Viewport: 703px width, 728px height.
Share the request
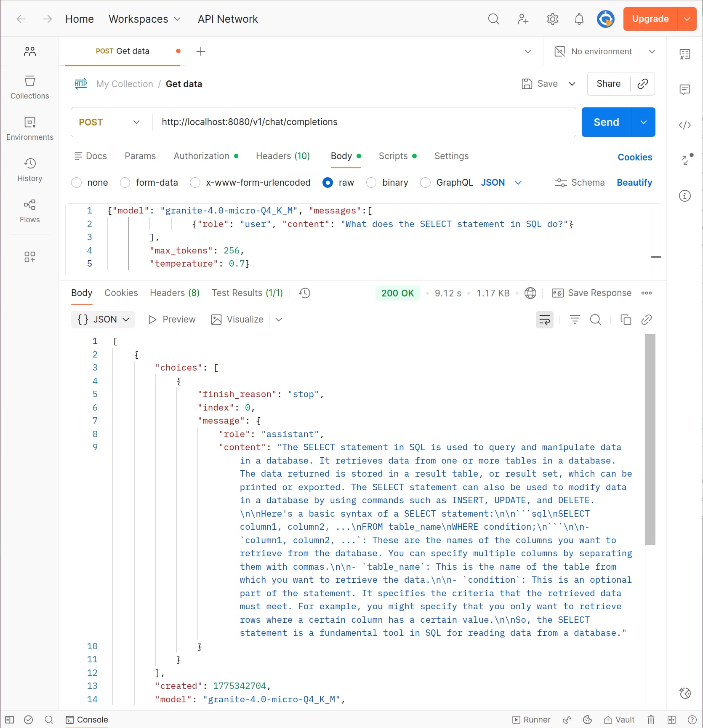coord(608,84)
